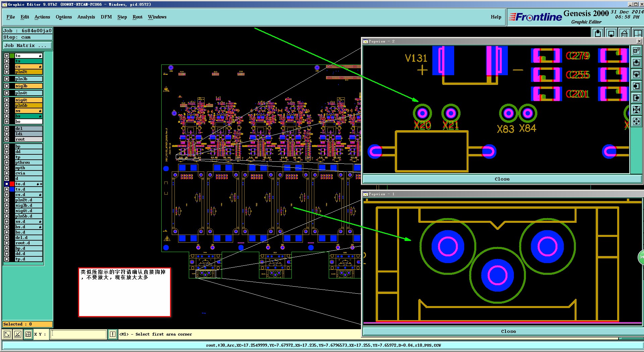Open the Step menu
This screenshot has height=352, width=644.
[122, 17]
